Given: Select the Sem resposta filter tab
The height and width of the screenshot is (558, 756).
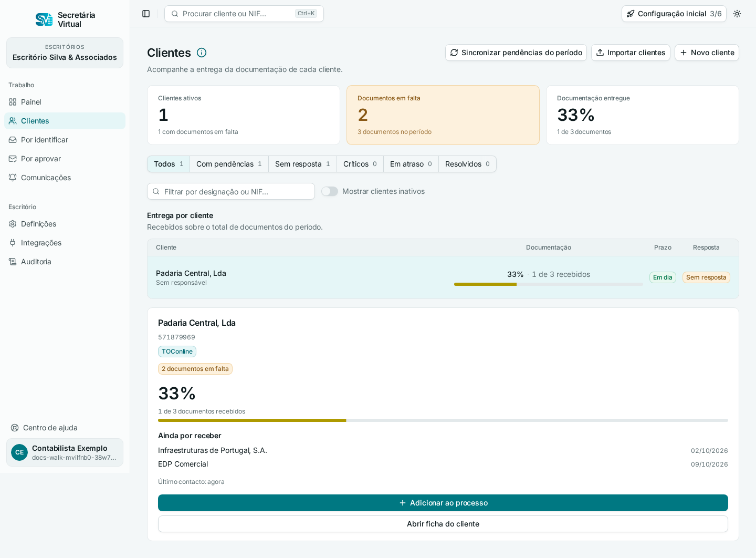Looking at the screenshot, I should pyautogui.click(x=302, y=164).
